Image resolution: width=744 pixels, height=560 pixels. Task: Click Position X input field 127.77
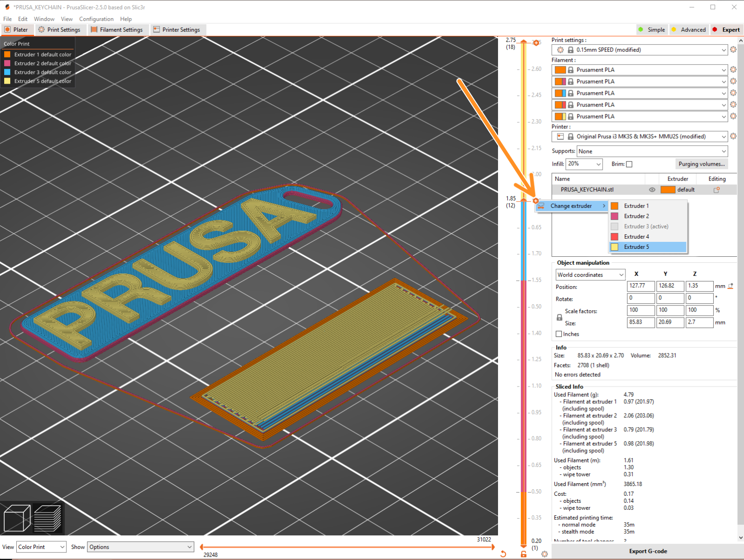pyautogui.click(x=641, y=286)
